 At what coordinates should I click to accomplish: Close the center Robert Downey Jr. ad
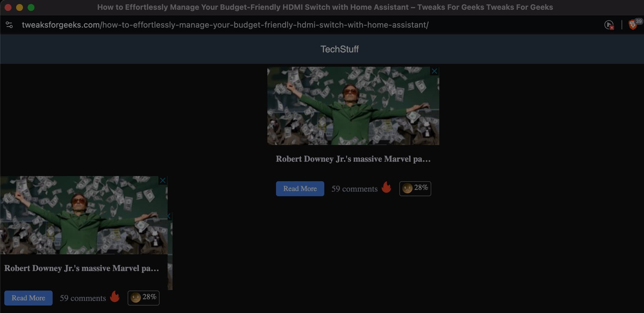[434, 71]
